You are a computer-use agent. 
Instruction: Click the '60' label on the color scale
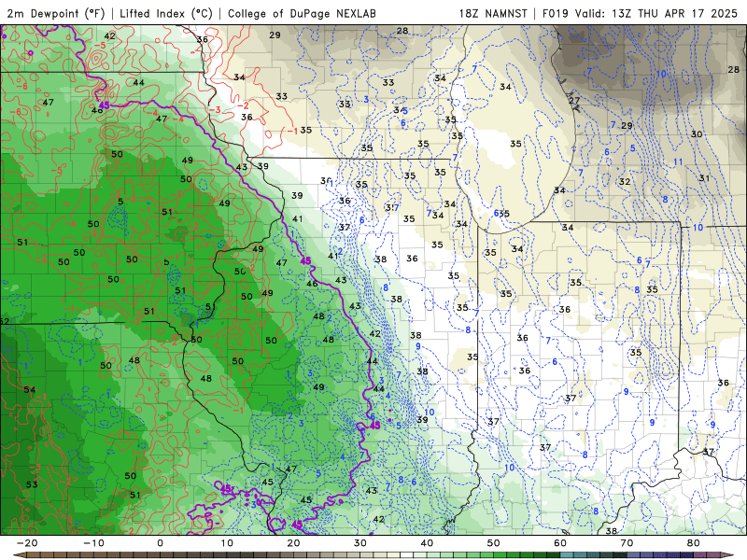(x=560, y=543)
